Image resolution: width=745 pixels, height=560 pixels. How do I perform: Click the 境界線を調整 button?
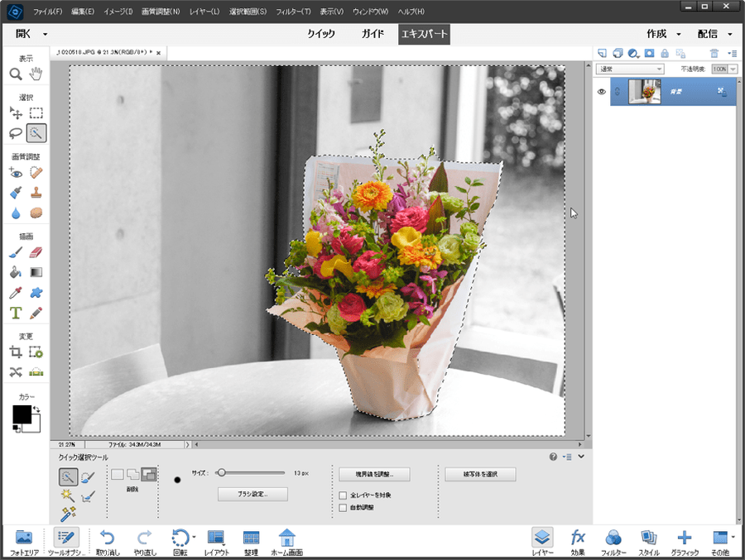[374, 475]
